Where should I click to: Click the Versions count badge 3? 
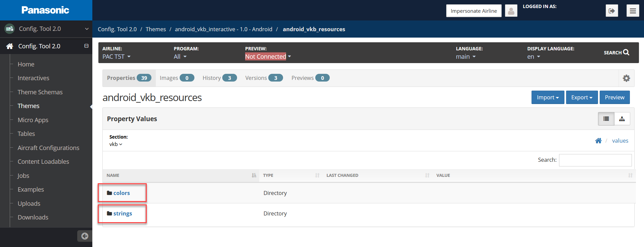click(x=276, y=78)
